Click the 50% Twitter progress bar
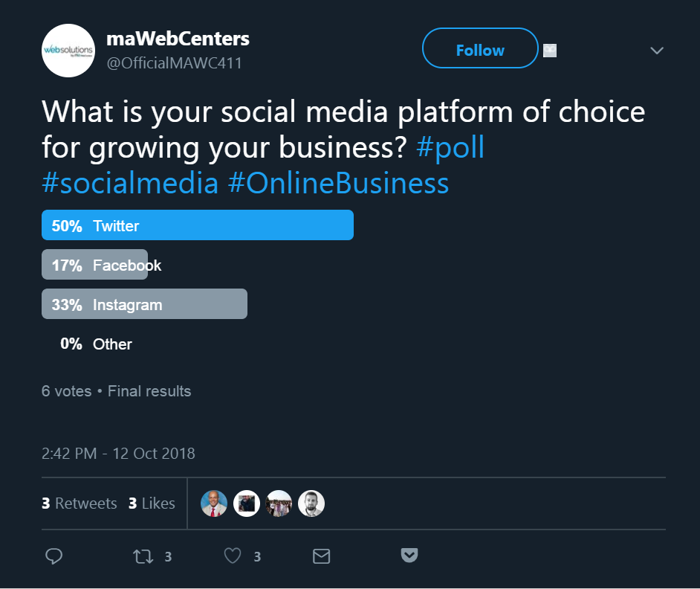 click(197, 225)
